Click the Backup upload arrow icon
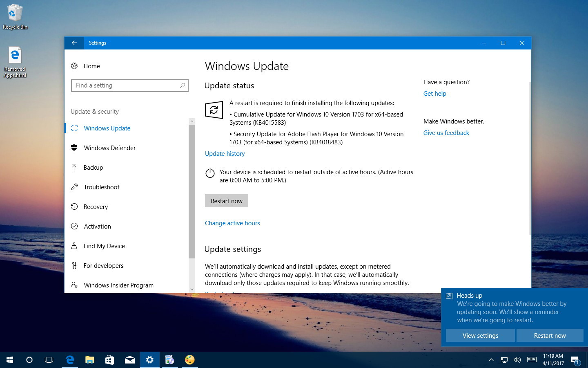The height and width of the screenshot is (368, 588). [74, 167]
